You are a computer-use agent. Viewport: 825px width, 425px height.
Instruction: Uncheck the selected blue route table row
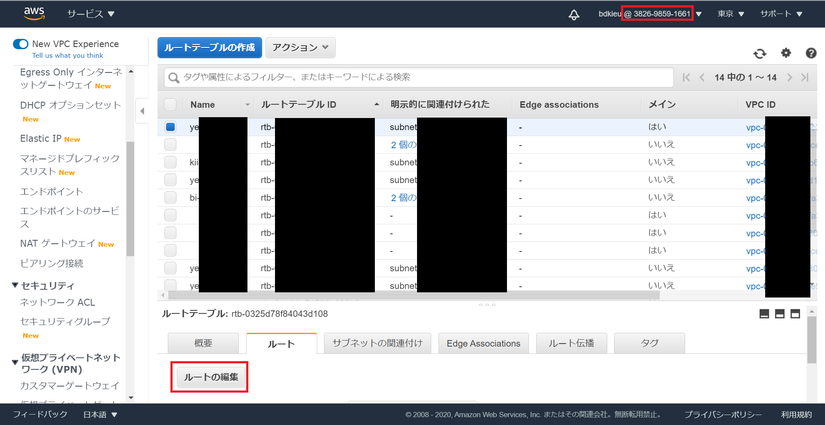tap(170, 127)
